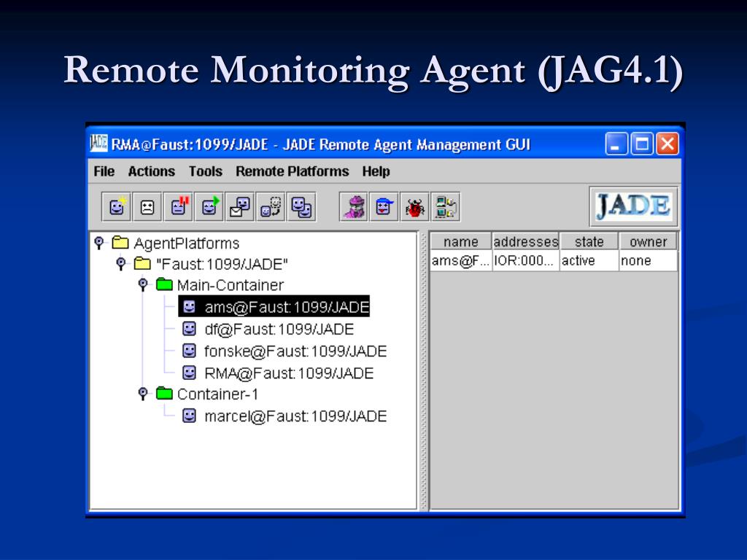Collapse the Main-Container node toggle

pyautogui.click(x=143, y=284)
